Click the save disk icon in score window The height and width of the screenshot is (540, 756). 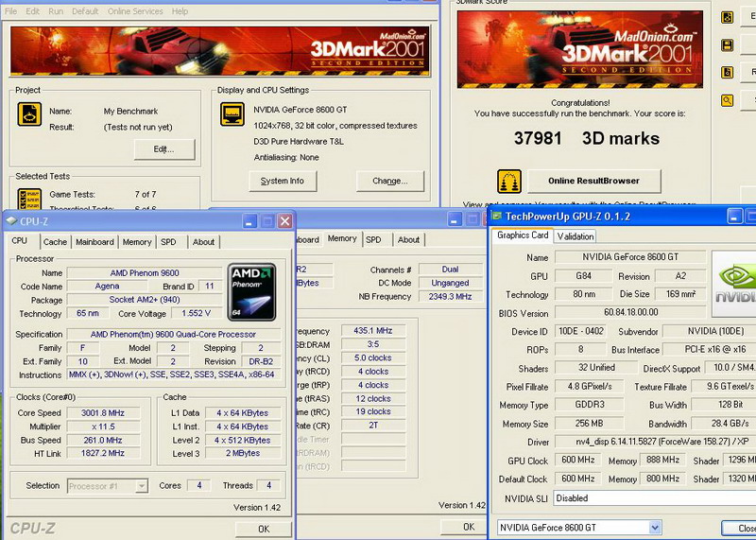[727, 45]
